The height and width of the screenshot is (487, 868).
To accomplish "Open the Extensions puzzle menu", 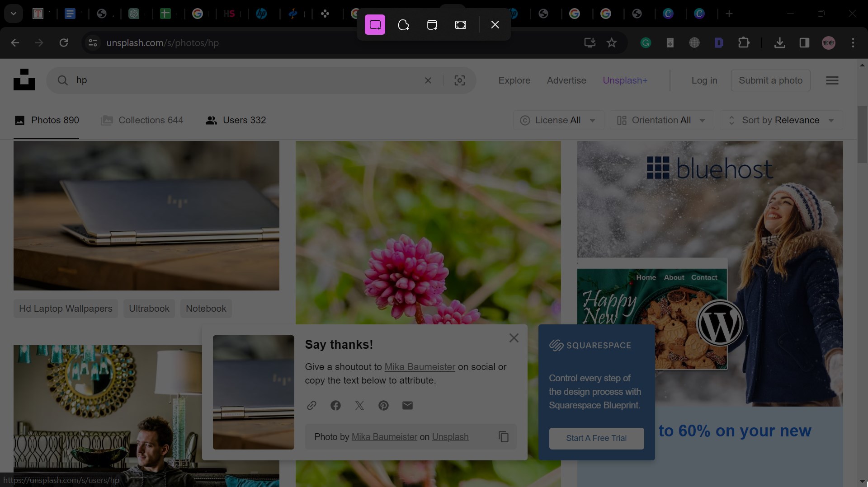I will 744,43.
